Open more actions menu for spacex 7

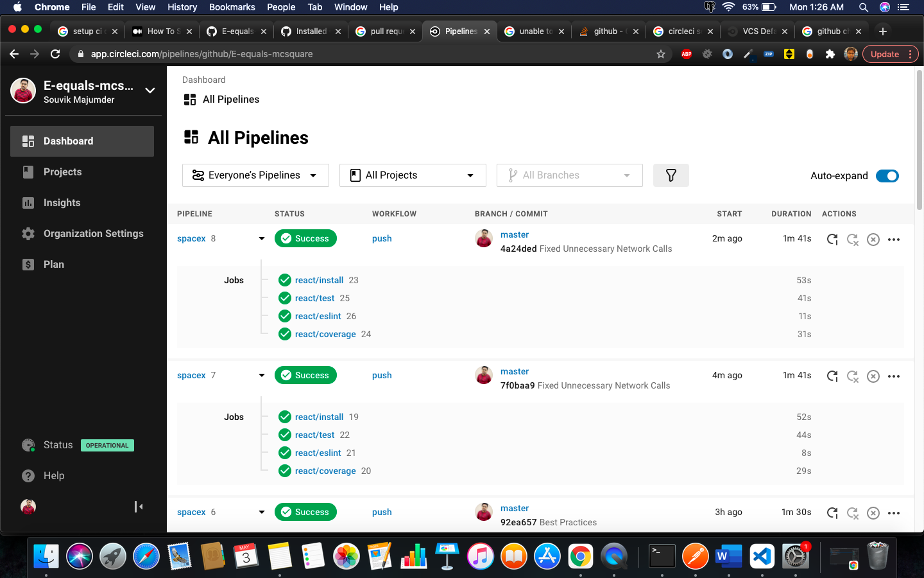pos(894,376)
